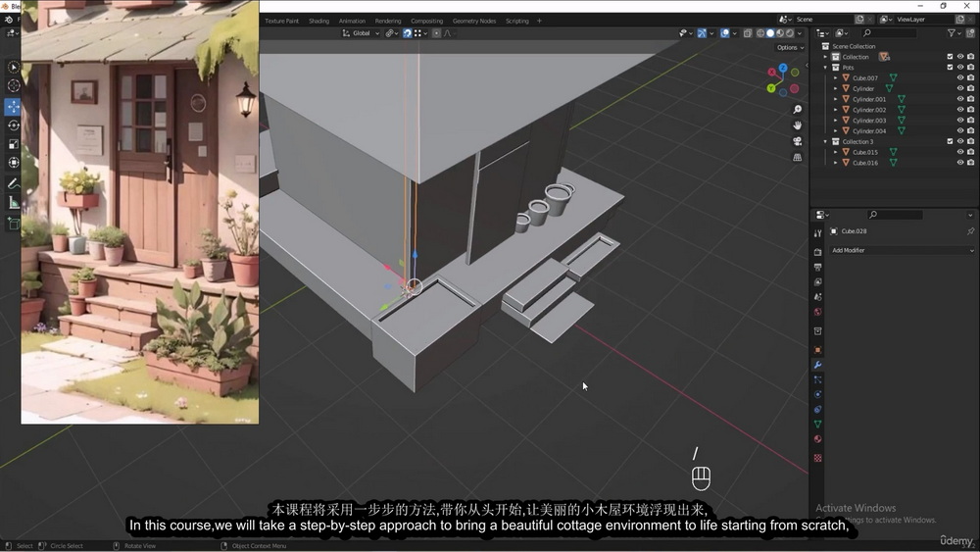Screen dimensions: 980x552
Task: Open the Particles properties tab
Action: tap(817, 379)
